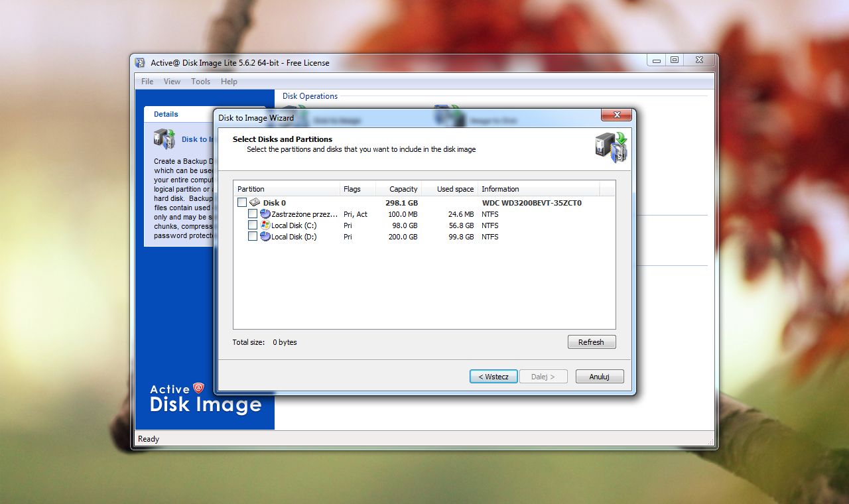Minimize the Active@ Disk Image main window
This screenshot has width=849, height=504.
(657, 60)
